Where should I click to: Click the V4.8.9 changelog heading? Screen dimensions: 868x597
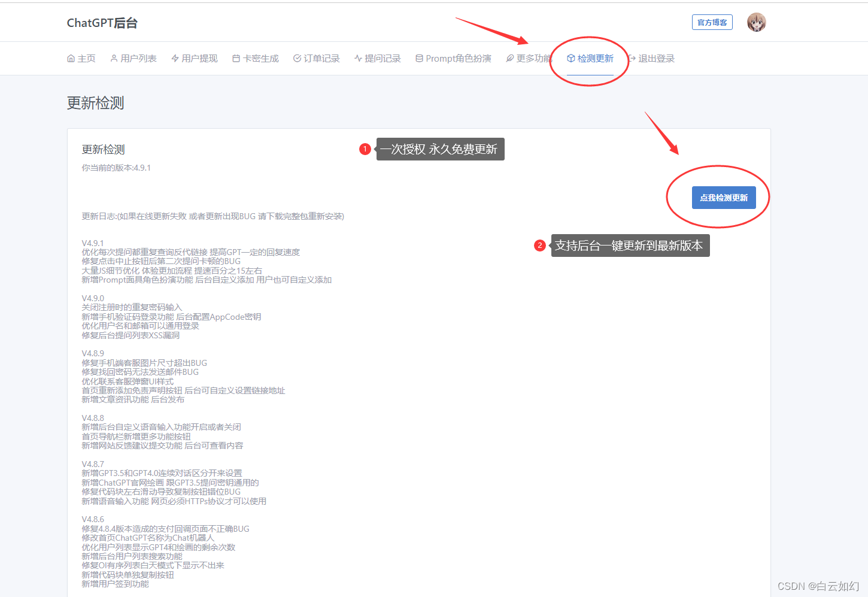pos(93,353)
